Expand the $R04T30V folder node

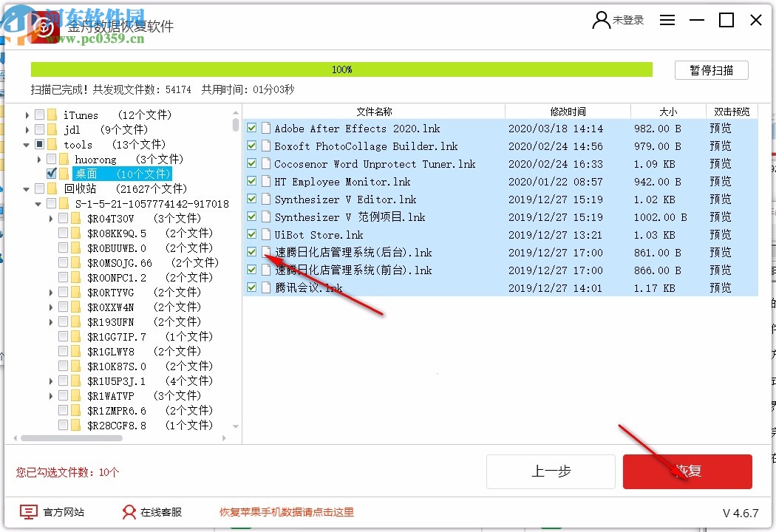[x=50, y=217]
